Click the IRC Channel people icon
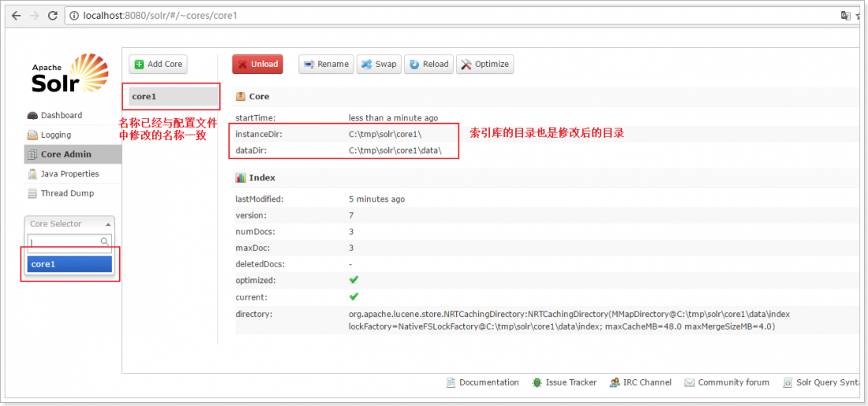Image resolution: width=868 pixels, height=406 pixels. click(615, 382)
